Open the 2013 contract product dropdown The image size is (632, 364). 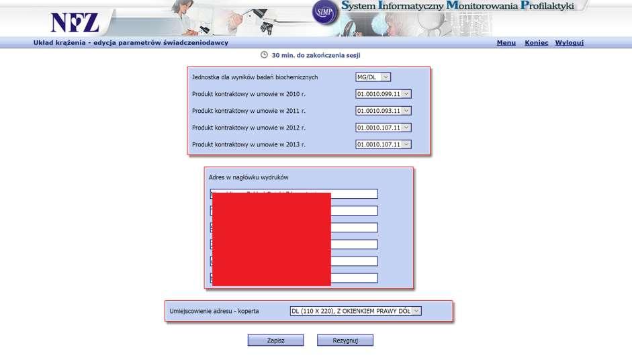coord(383,144)
